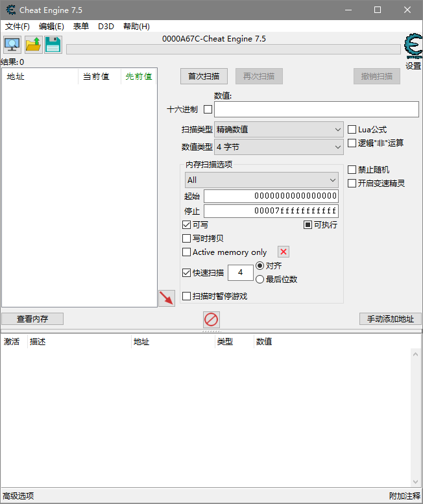Toggle the 十六进制 hex checkbox
The image size is (423, 504).
click(x=208, y=109)
